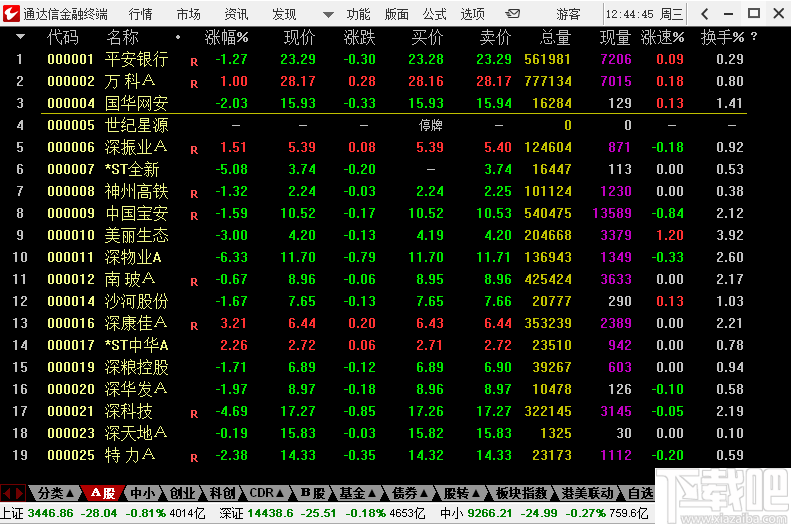
Task: Switch to the 创业 tab
Action: pyautogui.click(x=182, y=493)
